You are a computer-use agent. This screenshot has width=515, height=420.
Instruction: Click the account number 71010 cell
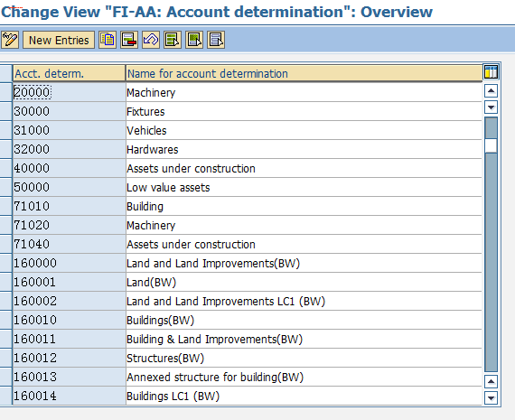[69, 206]
